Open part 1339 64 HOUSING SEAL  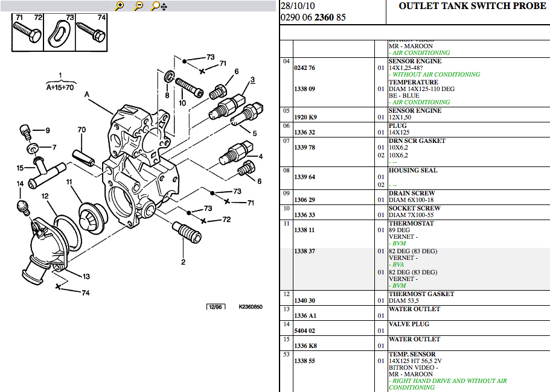click(304, 177)
